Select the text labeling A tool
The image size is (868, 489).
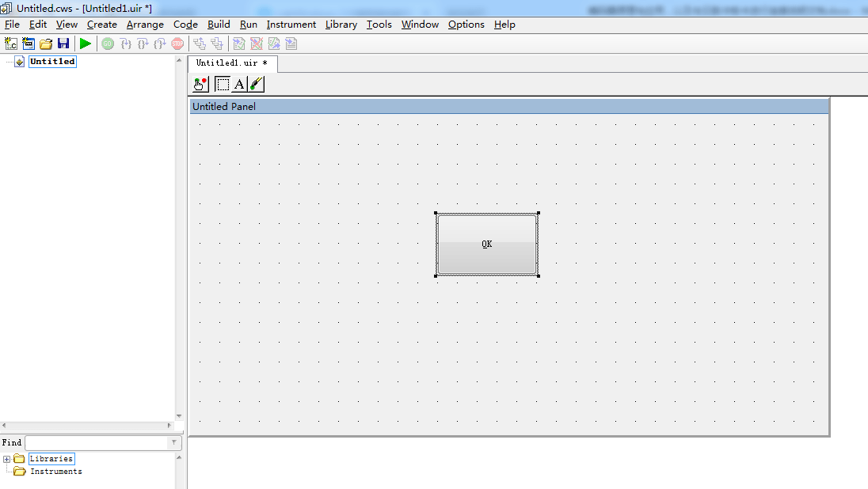pos(239,84)
